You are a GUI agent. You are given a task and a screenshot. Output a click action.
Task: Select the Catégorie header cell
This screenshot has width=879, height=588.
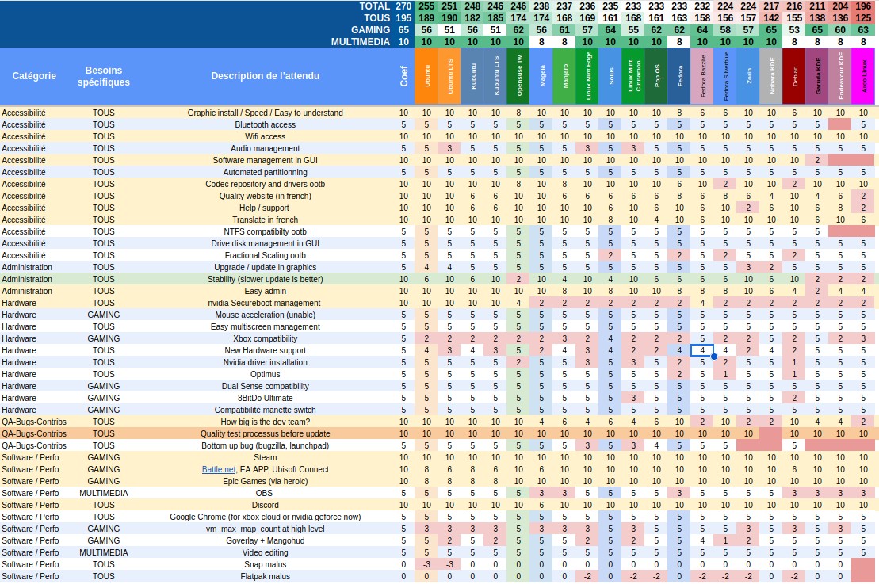click(x=34, y=76)
